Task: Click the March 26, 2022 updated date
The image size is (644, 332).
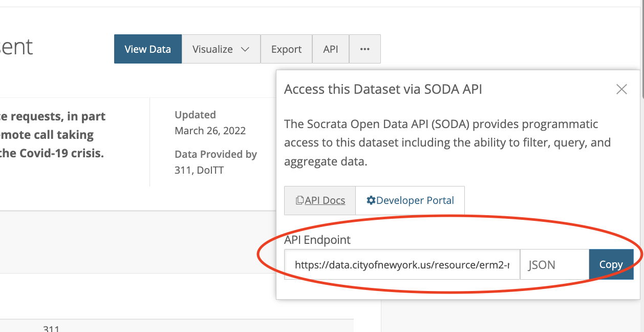Action: 210,131
